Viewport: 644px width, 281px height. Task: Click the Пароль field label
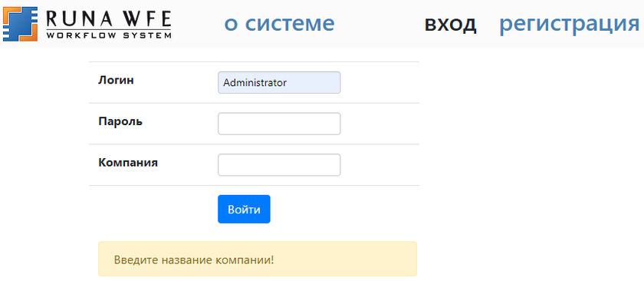point(120,121)
